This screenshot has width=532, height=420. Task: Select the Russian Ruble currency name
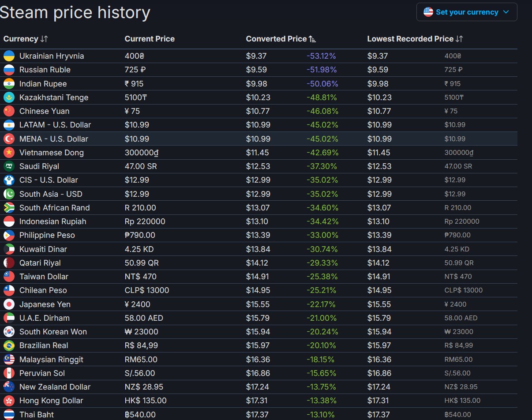[45, 70]
